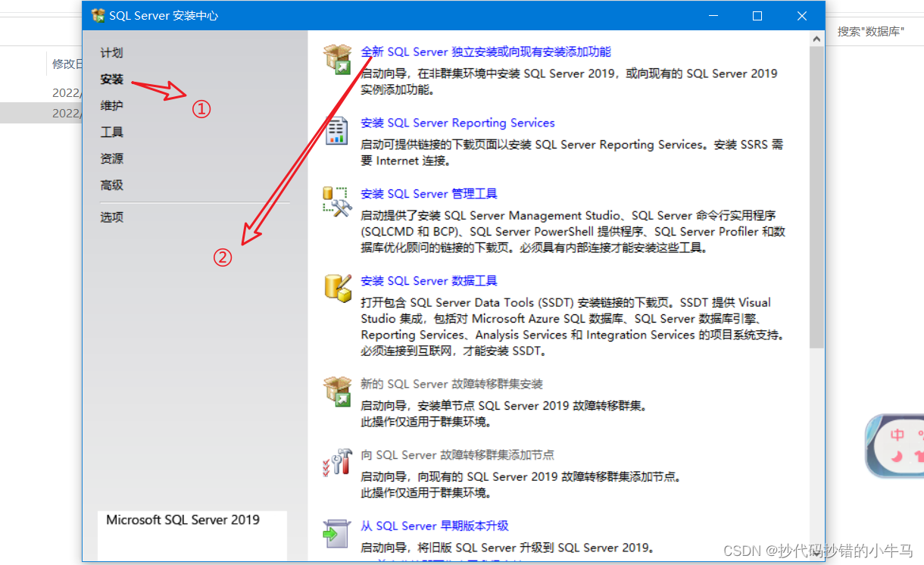The width and height of the screenshot is (924, 565).
Task: Click the Microsoft SQL Server 2019 logo text
Action: coord(183,520)
